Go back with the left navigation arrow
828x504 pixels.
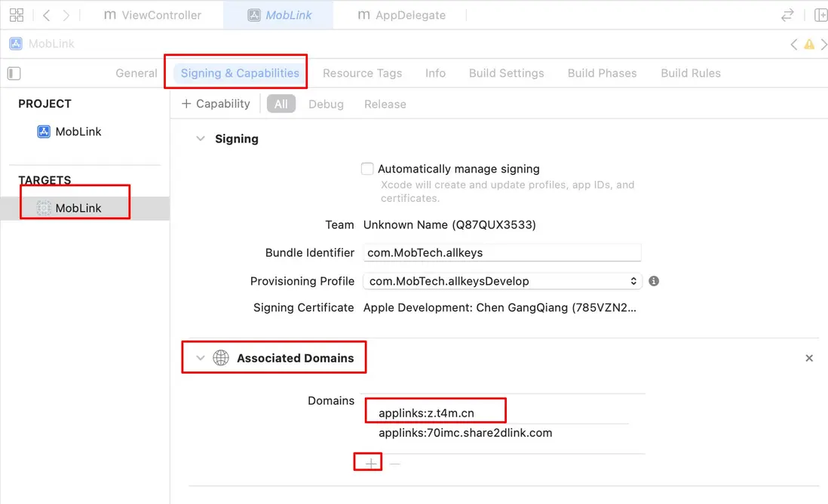click(47, 15)
